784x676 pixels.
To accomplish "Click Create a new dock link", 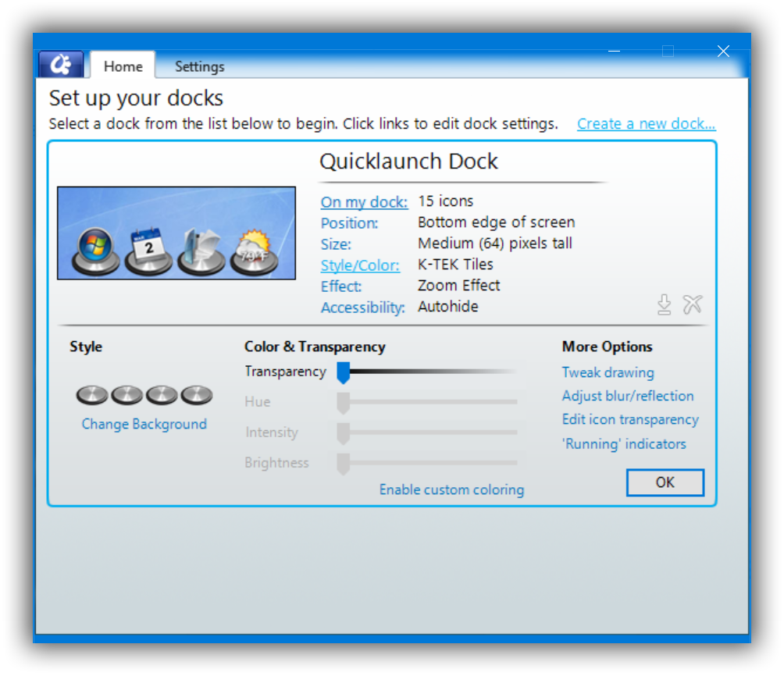I will [646, 123].
